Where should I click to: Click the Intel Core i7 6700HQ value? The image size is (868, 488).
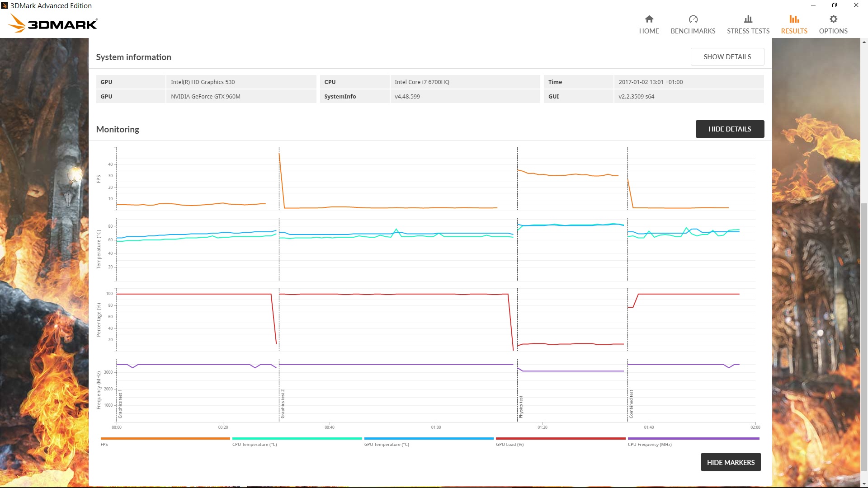[x=422, y=82]
